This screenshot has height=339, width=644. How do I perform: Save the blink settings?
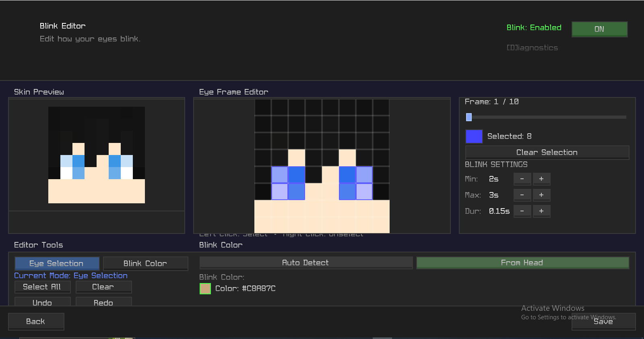[x=603, y=321]
